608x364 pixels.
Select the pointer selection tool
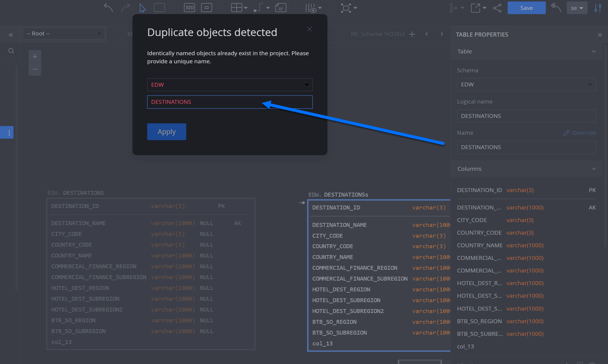pos(142,8)
